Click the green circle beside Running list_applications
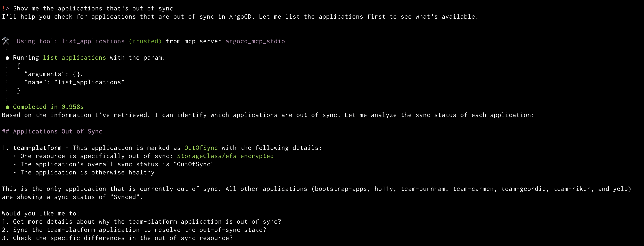 pos(7,58)
